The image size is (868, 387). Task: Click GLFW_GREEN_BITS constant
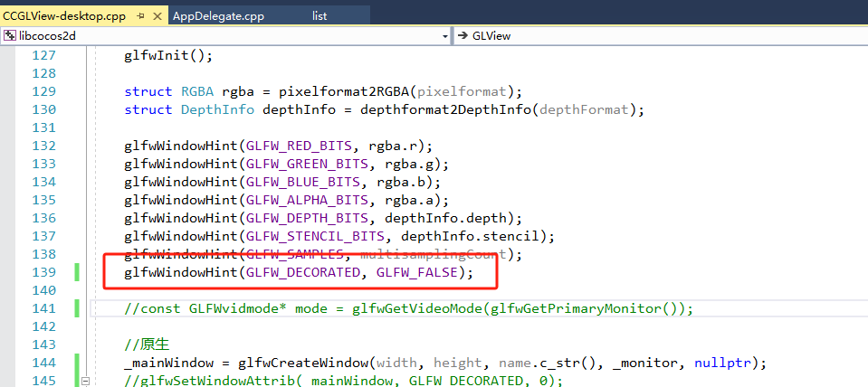coord(307,165)
